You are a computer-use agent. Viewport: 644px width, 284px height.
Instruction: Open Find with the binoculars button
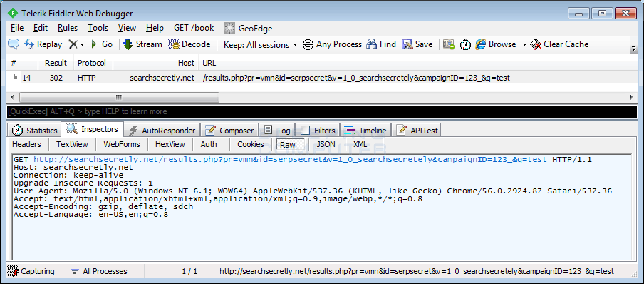click(381, 44)
